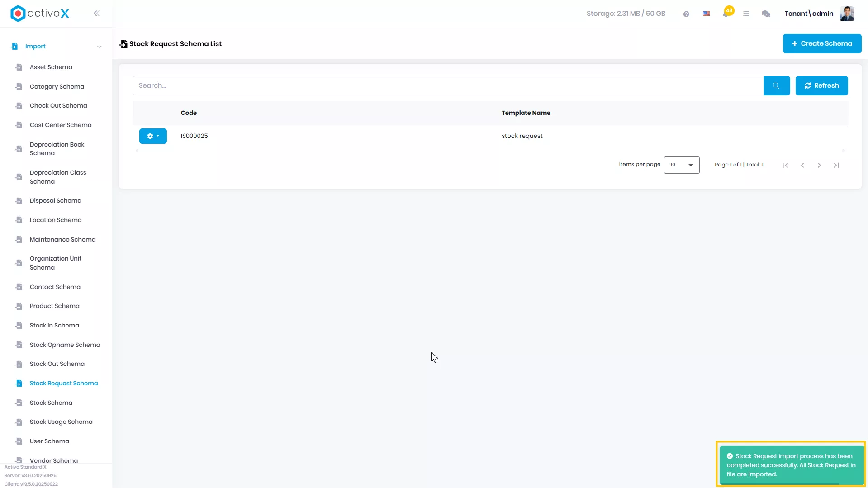This screenshot has height=488, width=868.
Task: Collapse the sidebar with double-chevron icon
Action: (96, 14)
